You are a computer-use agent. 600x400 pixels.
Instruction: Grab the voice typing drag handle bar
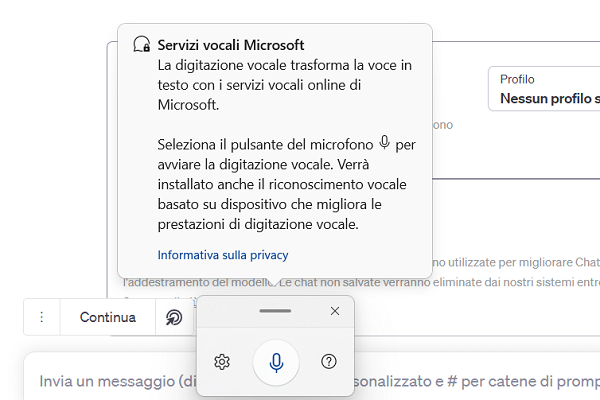pos(275,311)
